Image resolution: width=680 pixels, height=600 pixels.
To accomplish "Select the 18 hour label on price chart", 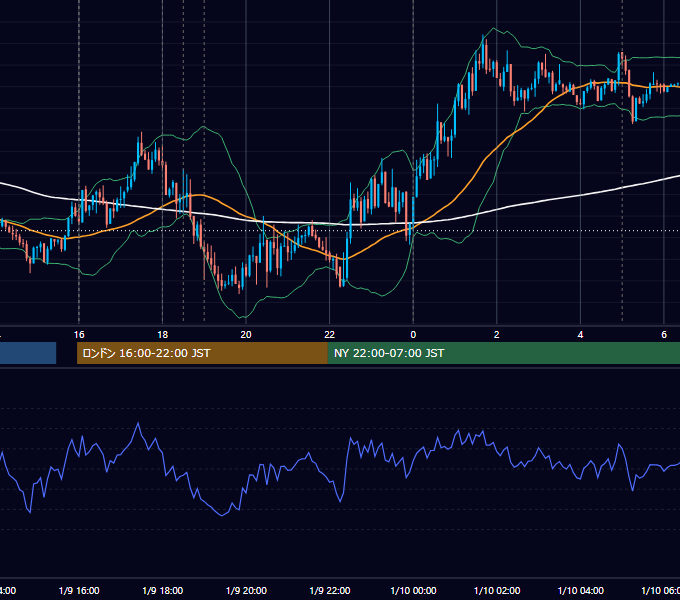I will point(162,334).
